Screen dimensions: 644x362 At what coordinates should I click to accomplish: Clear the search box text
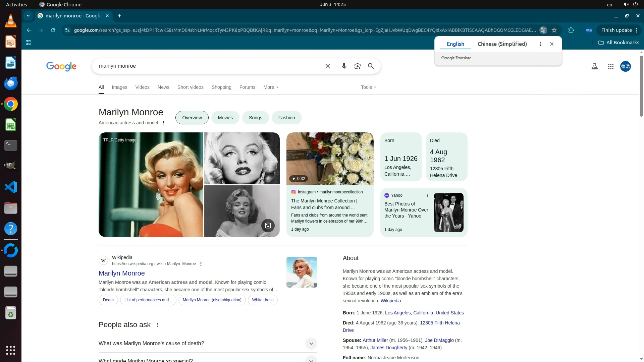pos(327,66)
